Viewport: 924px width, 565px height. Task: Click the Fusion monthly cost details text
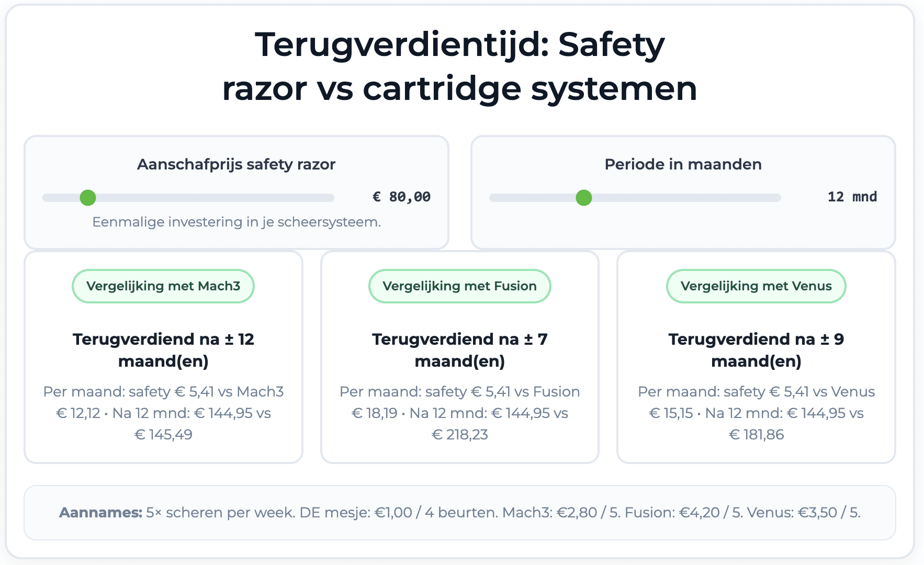tap(459, 413)
